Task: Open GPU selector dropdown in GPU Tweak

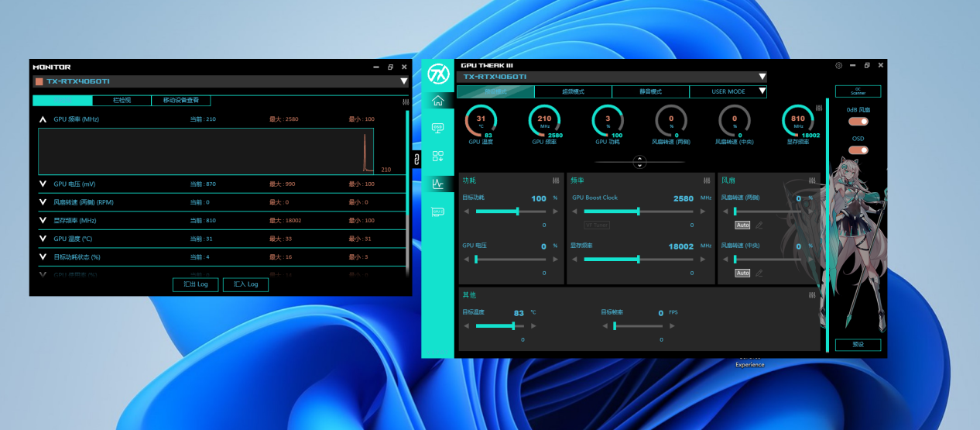Action: 762,77
